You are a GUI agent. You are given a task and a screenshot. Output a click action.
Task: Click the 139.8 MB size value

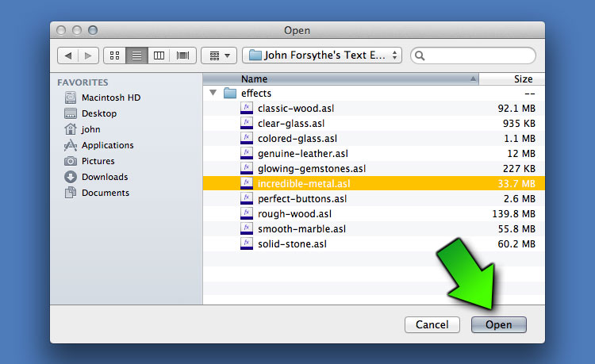point(514,214)
